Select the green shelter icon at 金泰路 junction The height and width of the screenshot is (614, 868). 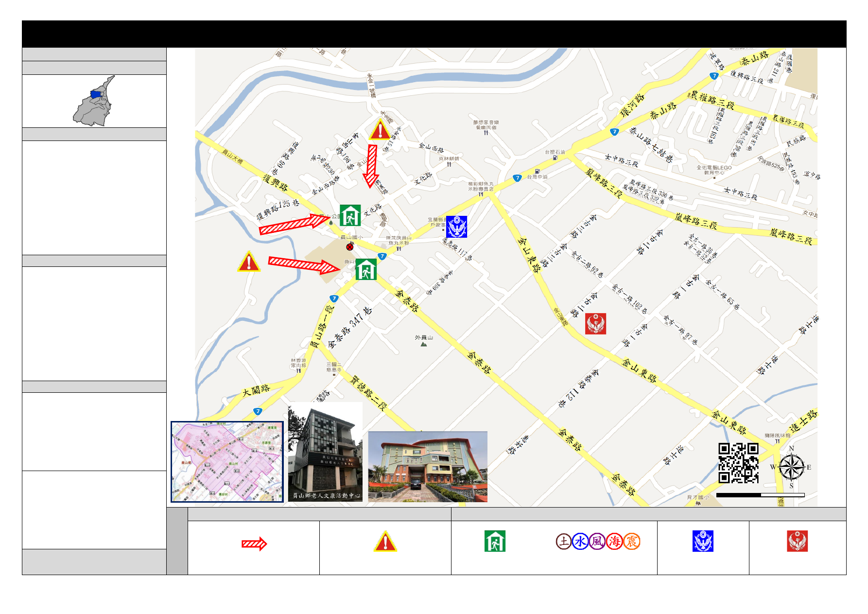click(366, 269)
